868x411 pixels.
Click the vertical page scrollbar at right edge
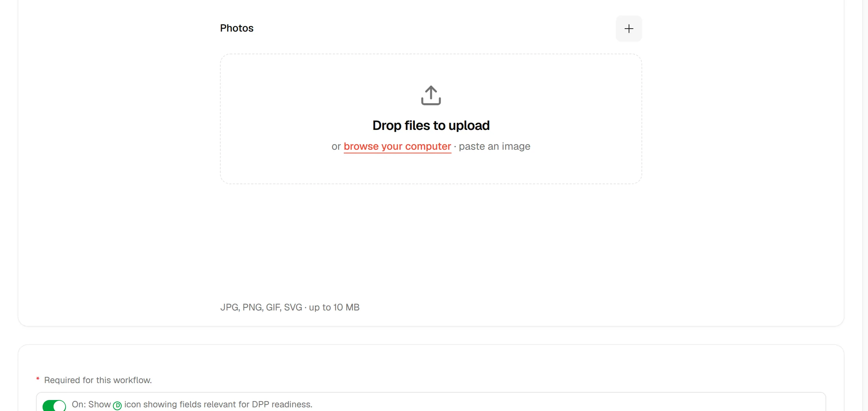pos(865,205)
